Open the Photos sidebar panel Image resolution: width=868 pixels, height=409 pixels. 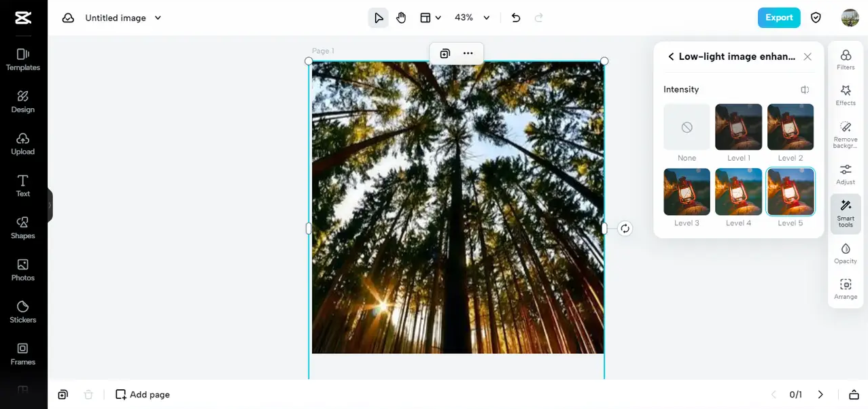click(x=23, y=269)
